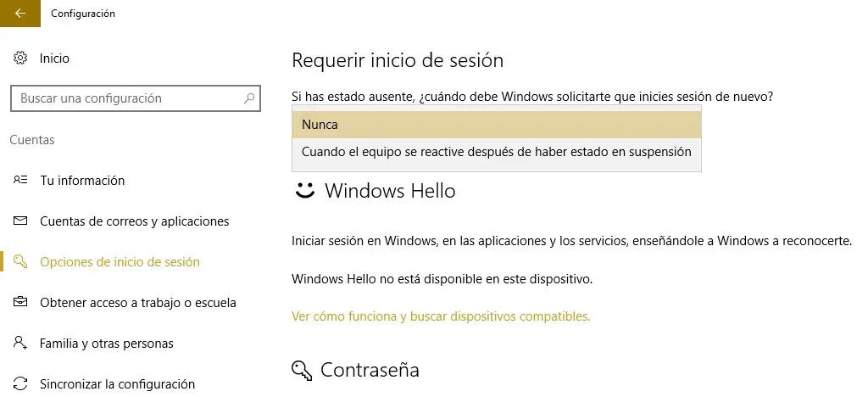Click the Familia y otras personas icon
Image resolution: width=868 pixels, height=397 pixels.
pyautogui.click(x=21, y=344)
